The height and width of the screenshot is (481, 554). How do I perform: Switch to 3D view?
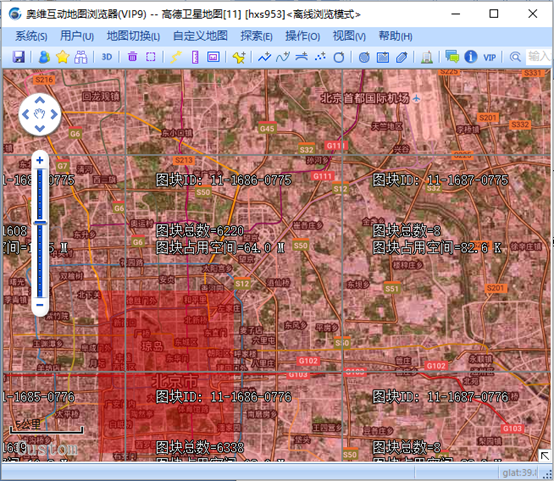tap(107, 57)
